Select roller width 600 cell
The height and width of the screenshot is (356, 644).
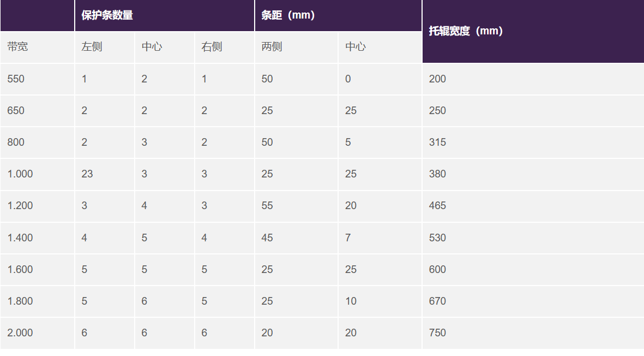(x=533, y=269)
